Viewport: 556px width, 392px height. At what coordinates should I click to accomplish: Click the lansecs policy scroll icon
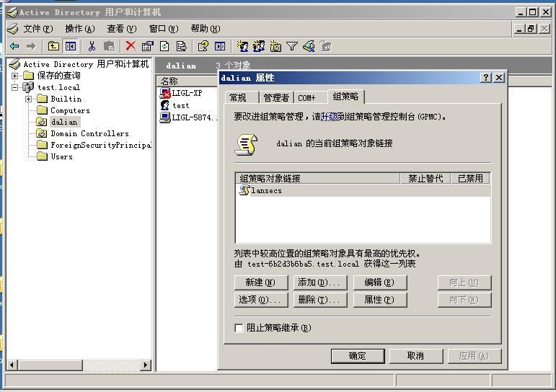tap(244, 190)
